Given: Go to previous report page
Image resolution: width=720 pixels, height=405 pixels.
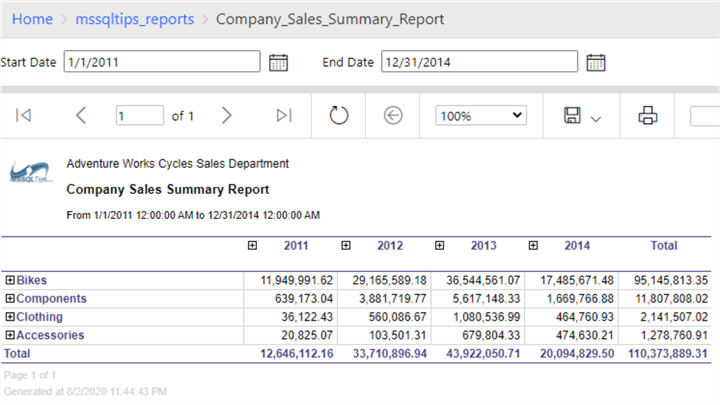Looking at the screenshot, I should (x=81, y=116).
